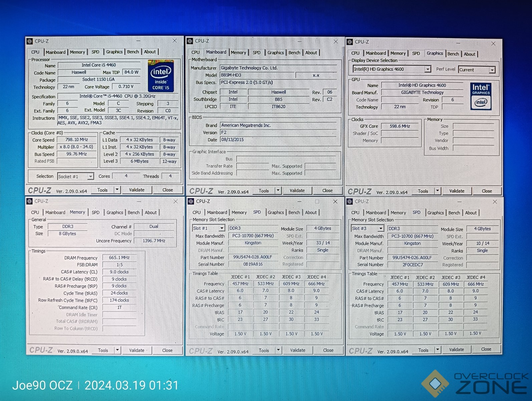
Task: Select Graphics tab in Memory window
Action: click(x=115, y=213)
